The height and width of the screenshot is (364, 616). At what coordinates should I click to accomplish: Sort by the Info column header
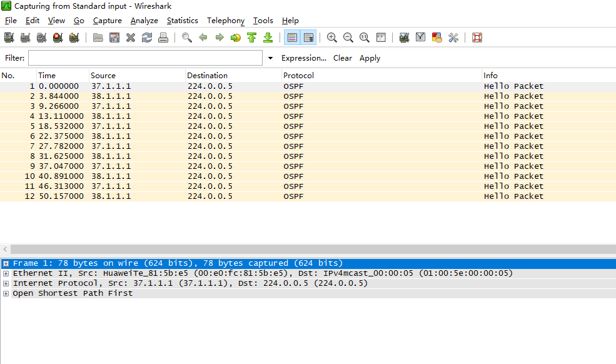[x=549, y=76]
